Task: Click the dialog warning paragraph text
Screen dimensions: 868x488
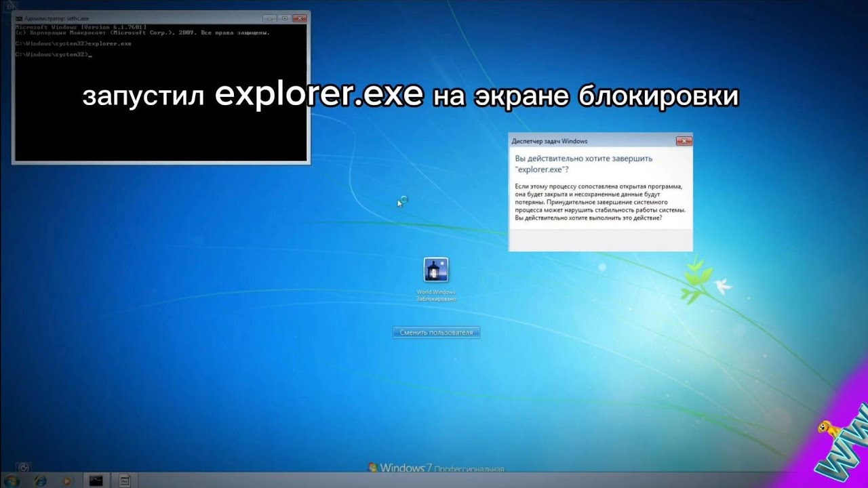Action: tap(600, 202)
